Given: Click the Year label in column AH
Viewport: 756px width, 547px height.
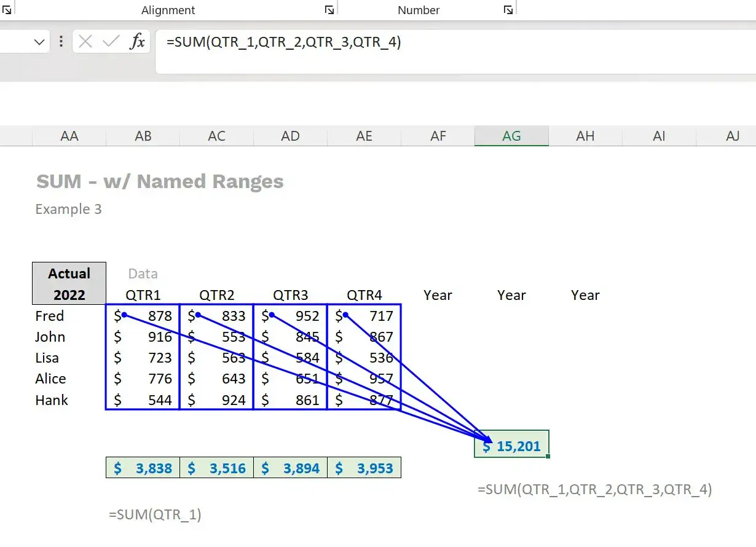Looking at the screenshot, I should [586, 295].
